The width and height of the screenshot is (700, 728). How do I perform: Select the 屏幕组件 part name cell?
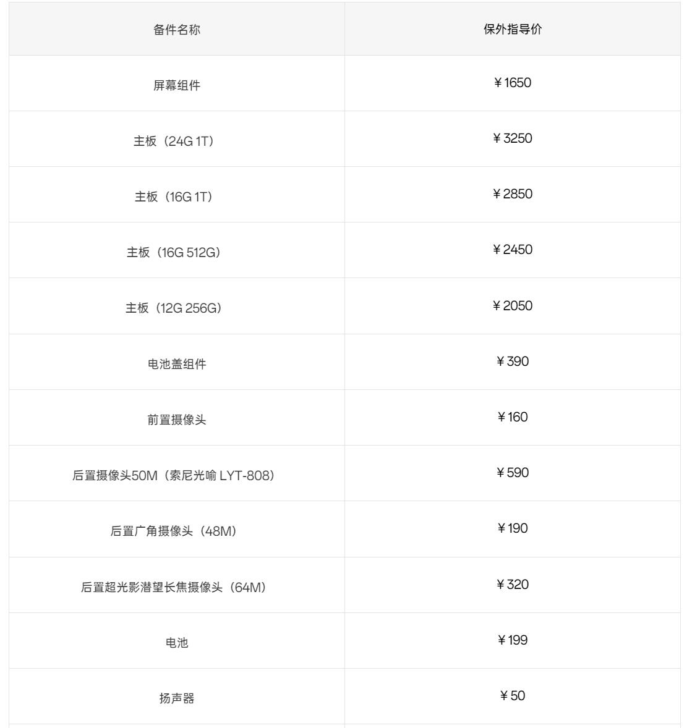coord(177,85)
